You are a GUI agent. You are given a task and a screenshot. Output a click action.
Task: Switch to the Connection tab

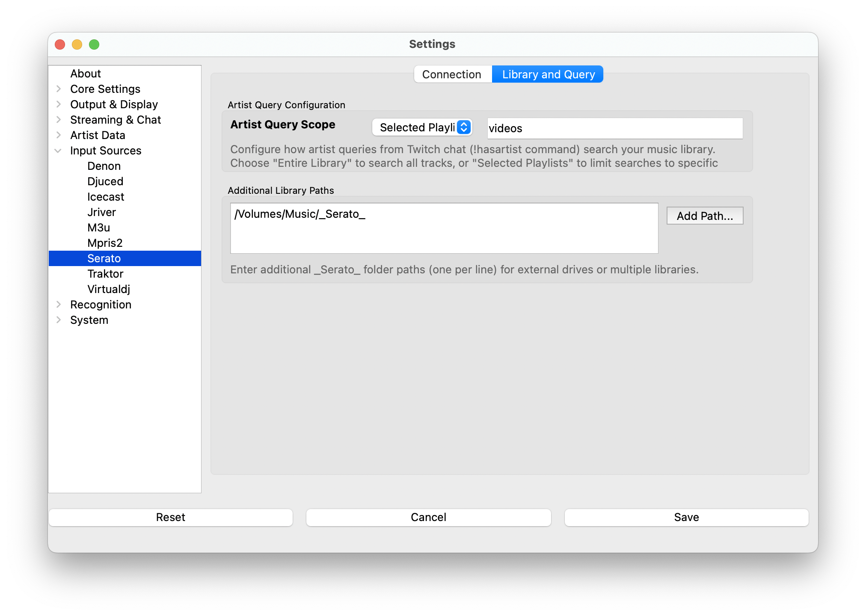452,74
